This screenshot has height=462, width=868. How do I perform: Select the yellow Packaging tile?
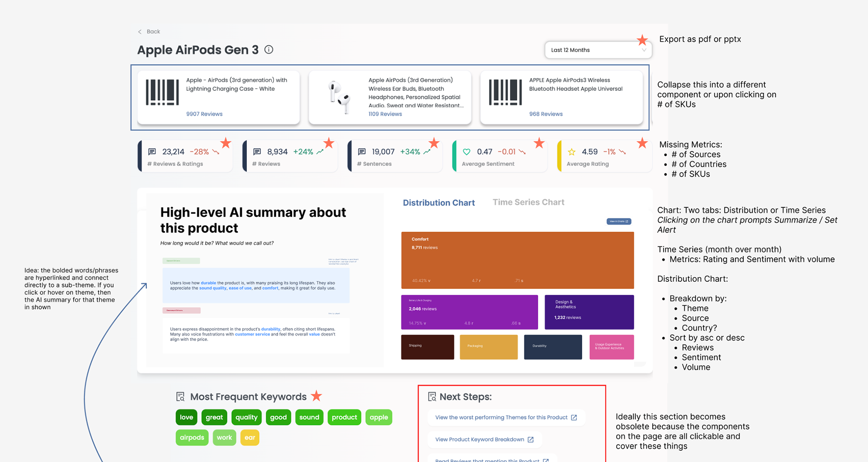[489, 347]
